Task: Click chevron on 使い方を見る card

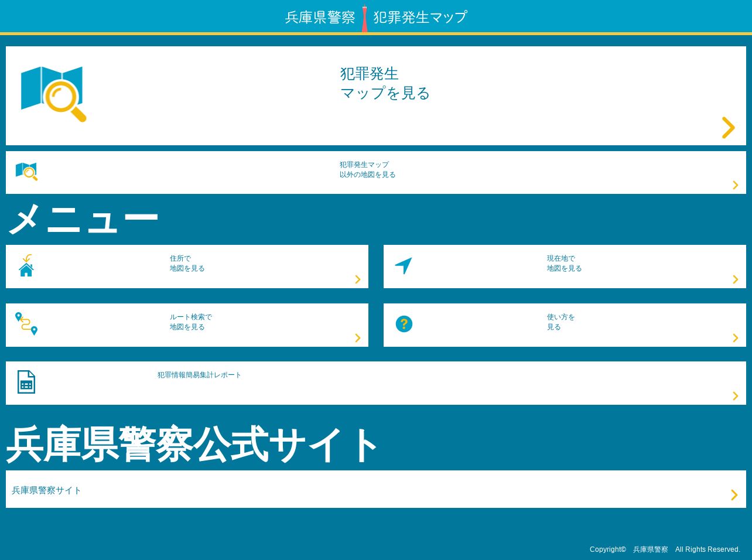Action: click(736, 338)
